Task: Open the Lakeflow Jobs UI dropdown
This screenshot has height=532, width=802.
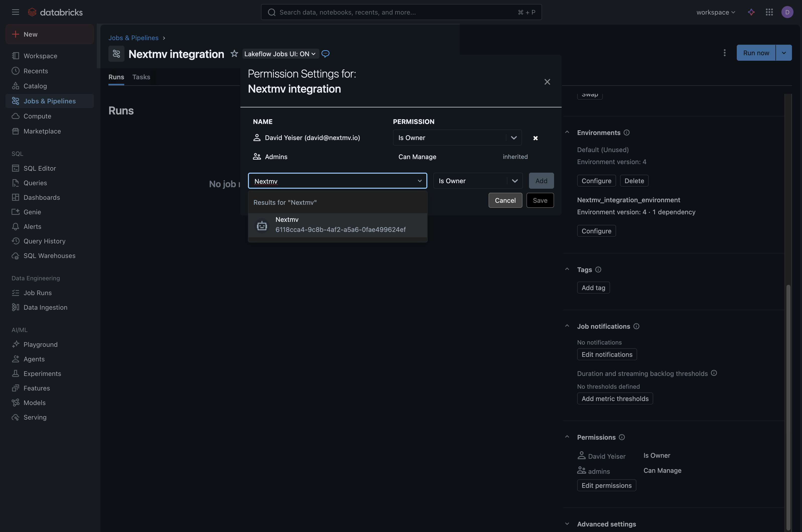Action: click(x=279, y=54)
